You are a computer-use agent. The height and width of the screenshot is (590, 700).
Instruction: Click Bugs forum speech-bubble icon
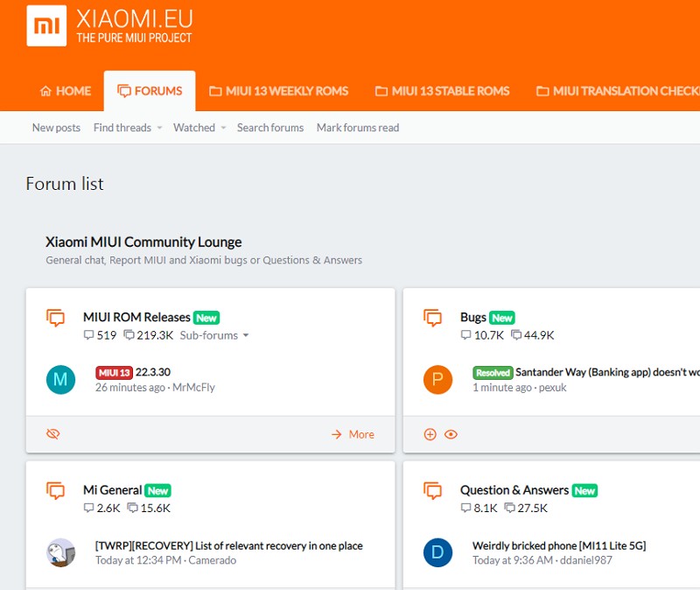[x=432, y=318]
